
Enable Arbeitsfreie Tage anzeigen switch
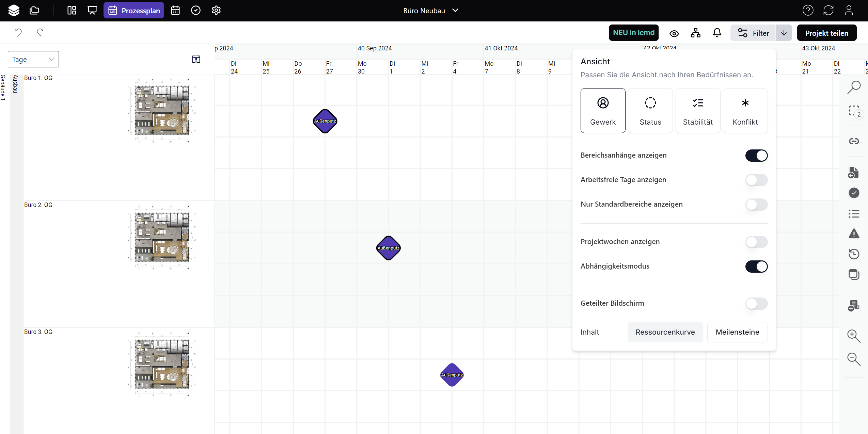pos(756,180)
